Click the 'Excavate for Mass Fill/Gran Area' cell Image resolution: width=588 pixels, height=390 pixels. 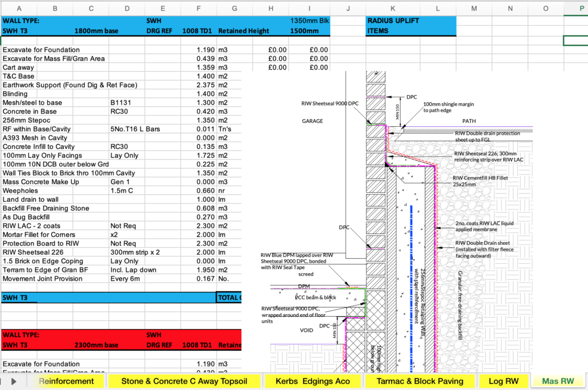(55, 58)
